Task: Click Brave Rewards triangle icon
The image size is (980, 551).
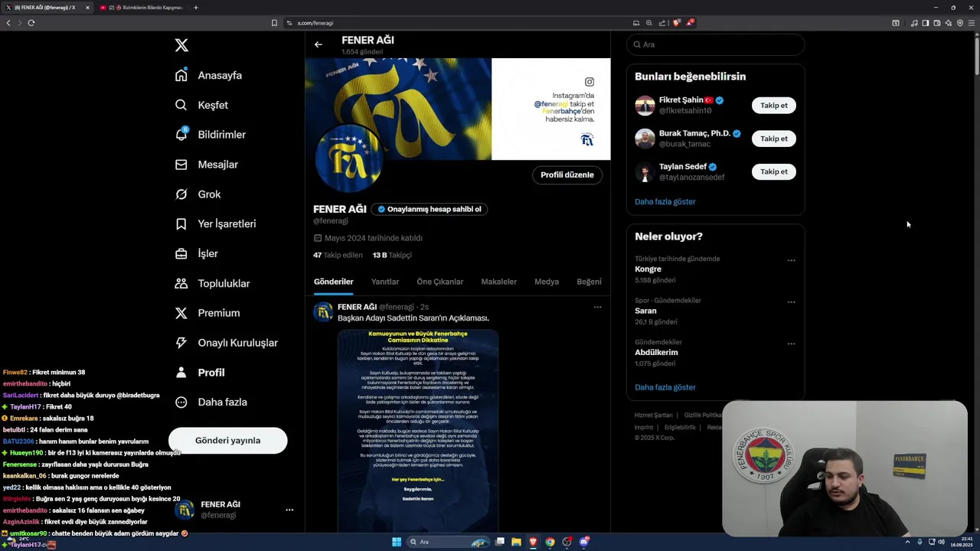Action: pyautogui.click(x=689, y=23)
